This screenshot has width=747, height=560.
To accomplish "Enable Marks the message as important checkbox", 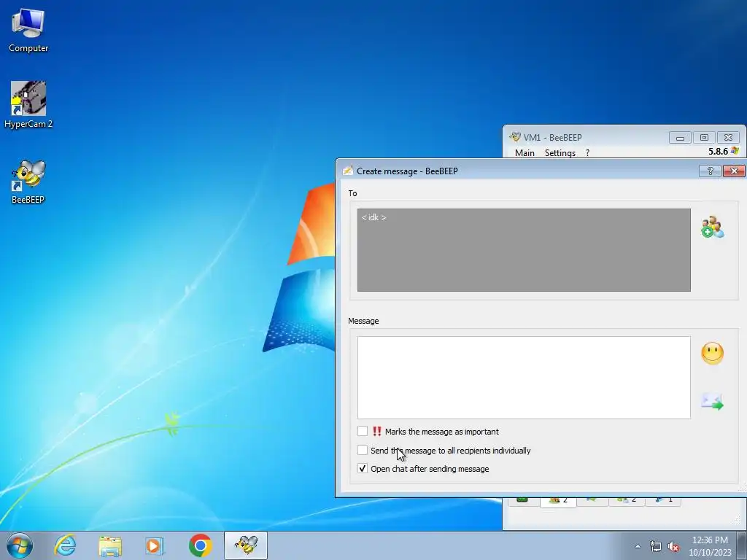I will (x=363, y=431).
